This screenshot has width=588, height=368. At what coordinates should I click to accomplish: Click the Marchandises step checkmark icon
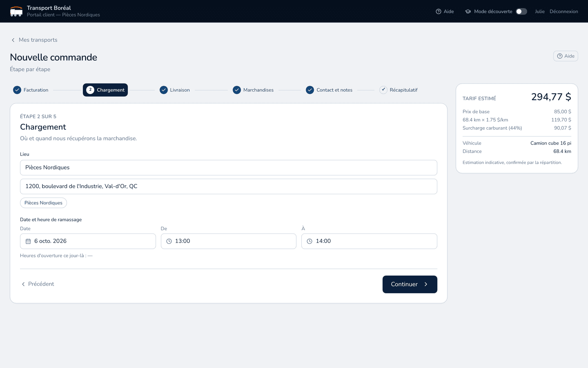click(x=237, y=90)
